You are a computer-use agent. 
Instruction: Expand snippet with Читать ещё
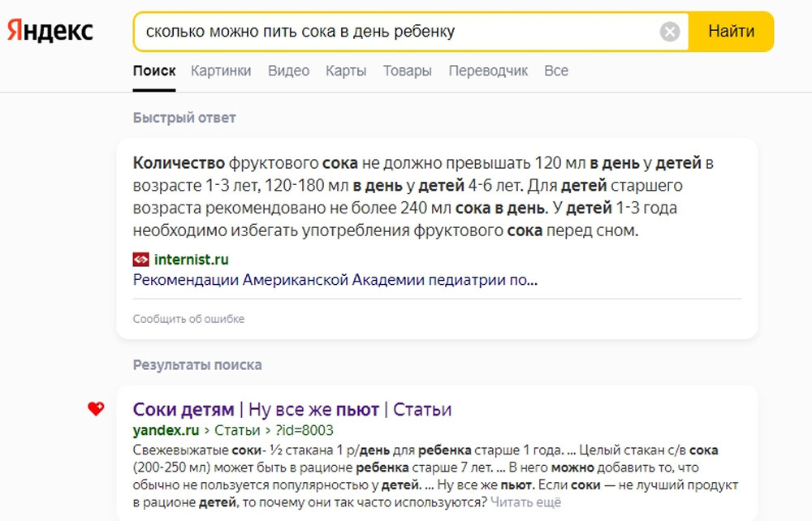[x=525, y=502]
